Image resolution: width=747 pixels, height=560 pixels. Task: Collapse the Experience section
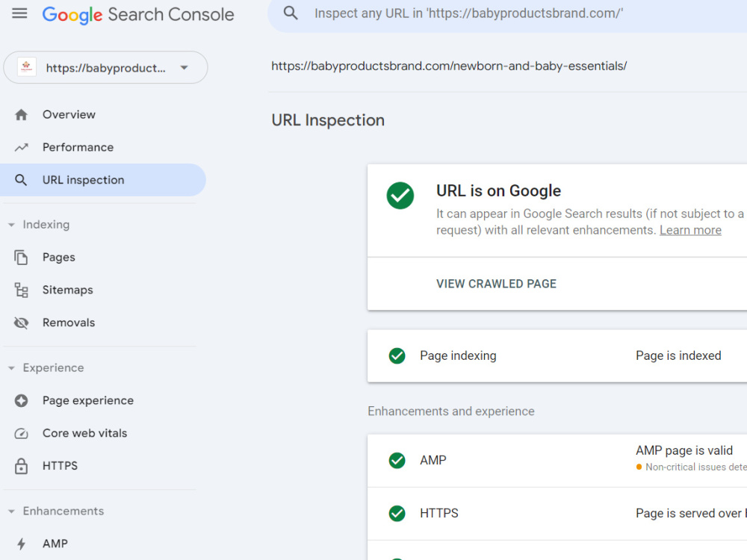click(x=11, y=368)
